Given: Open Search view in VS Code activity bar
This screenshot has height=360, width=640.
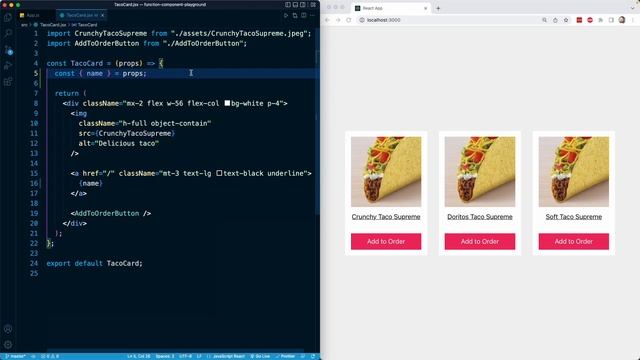Looking at the screenshot, I should [x=8, y=33].
